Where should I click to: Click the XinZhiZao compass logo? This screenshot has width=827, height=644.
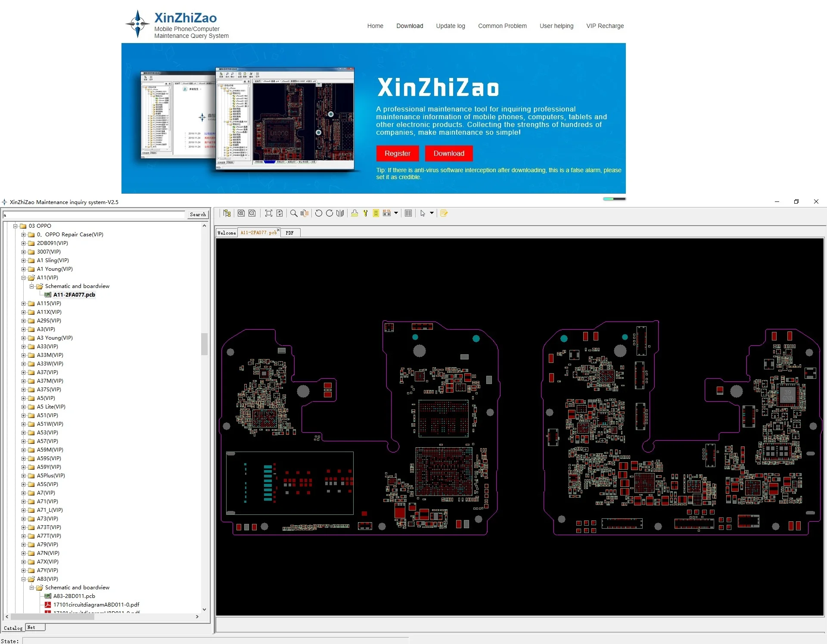tap(137, 24)
